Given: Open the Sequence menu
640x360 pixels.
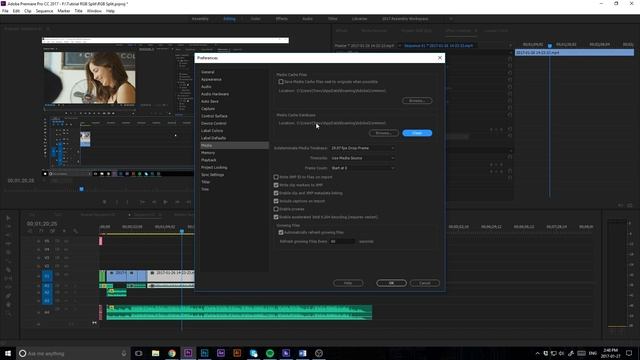Looking at the screenshot, I should coord(44,11).
